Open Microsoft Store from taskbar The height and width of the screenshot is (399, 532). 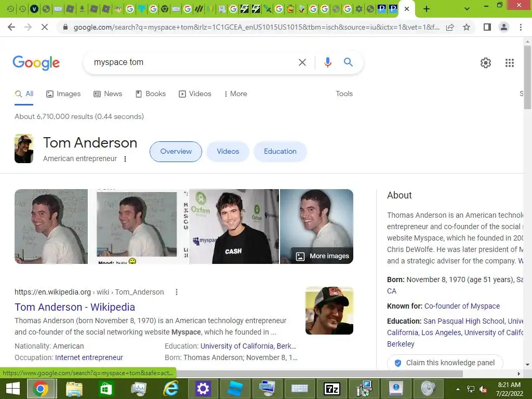click(x=105, y=389)
